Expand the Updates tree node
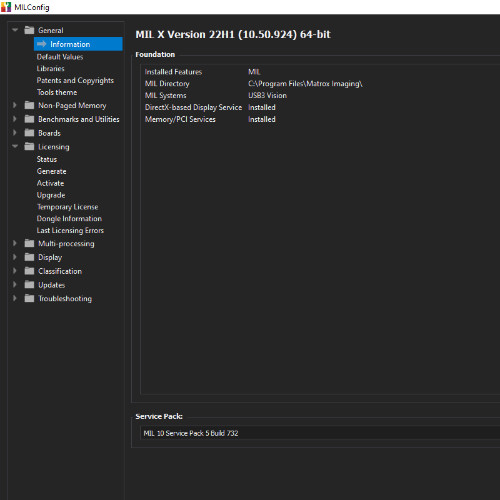The image size is (500, 500). click(x=15, y=285)
